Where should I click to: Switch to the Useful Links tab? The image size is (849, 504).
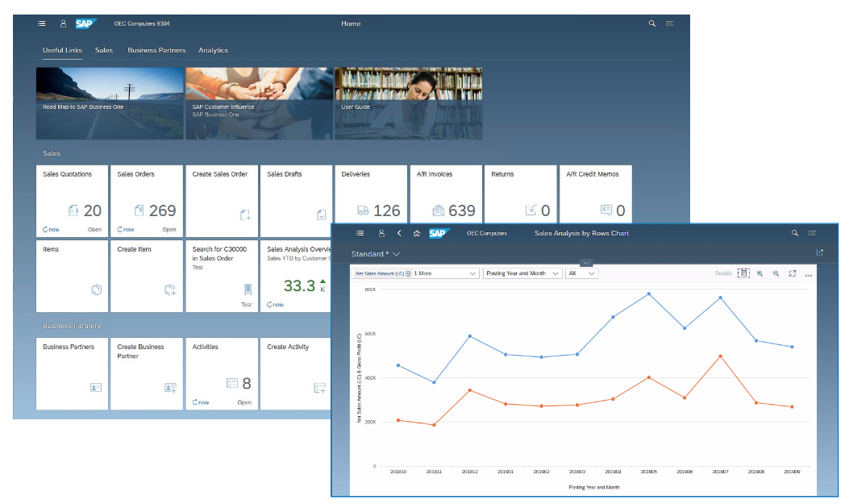click(x=62, y=50)
